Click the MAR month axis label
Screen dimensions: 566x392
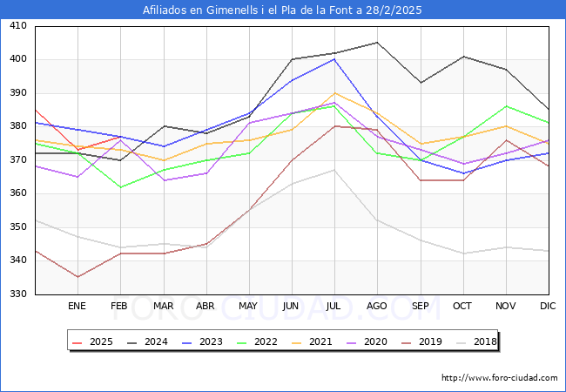(x=163, y=306)
